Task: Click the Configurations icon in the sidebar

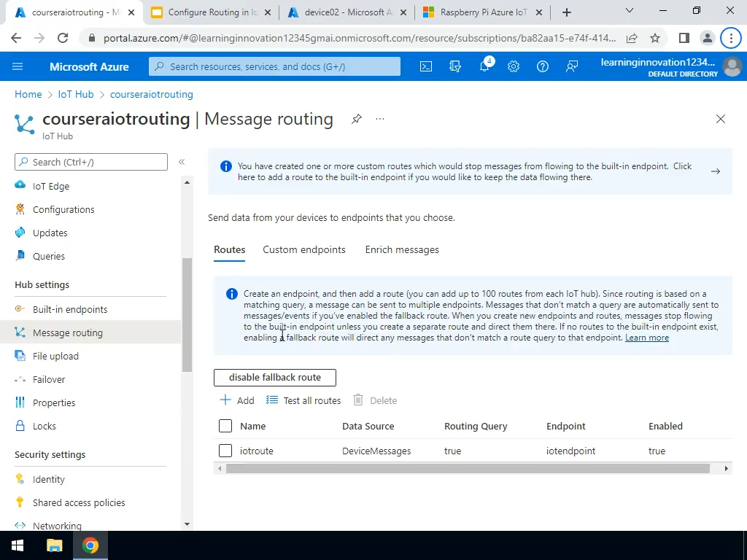Action: coord(20,209)
